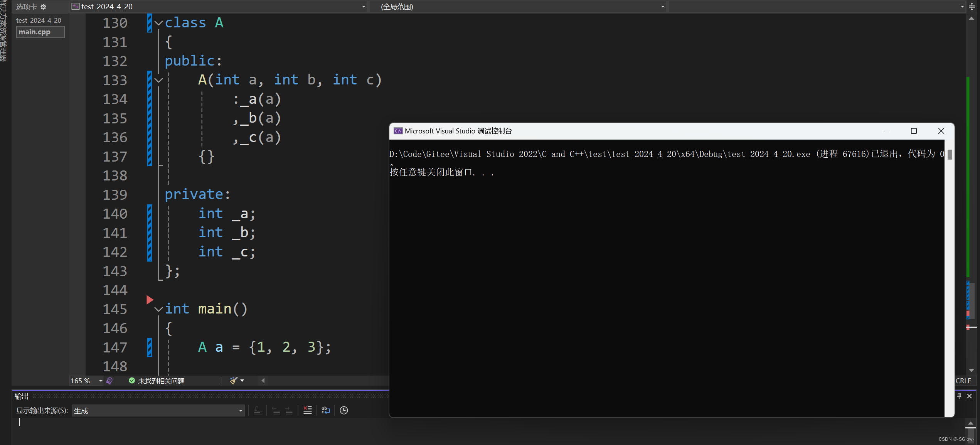Click the CRLF line ending indicator
The height and width of the screenshot is (445, 980).
[x=963, y=381]
